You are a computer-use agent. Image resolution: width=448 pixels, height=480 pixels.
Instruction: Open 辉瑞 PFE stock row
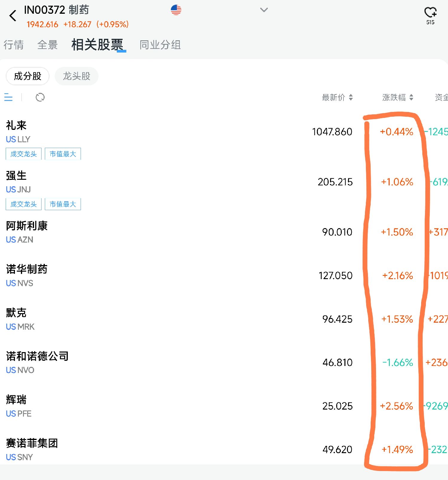224,406
